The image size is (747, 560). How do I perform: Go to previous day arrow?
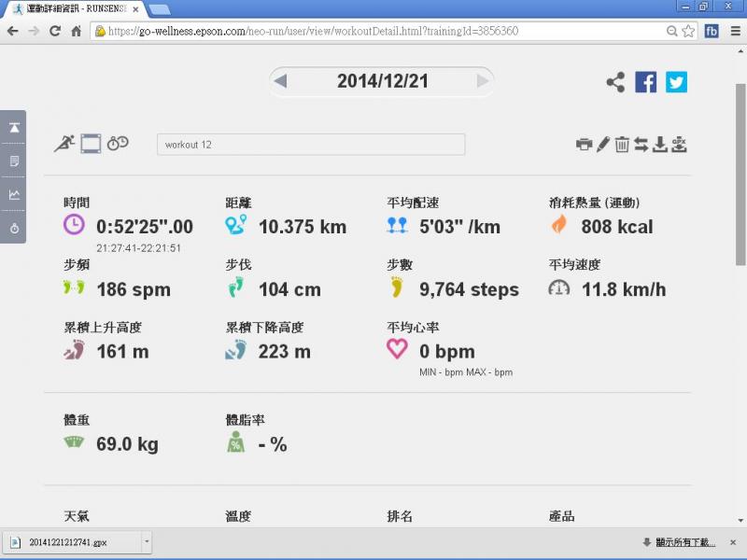pyautogui.click(x=281, y=81)
